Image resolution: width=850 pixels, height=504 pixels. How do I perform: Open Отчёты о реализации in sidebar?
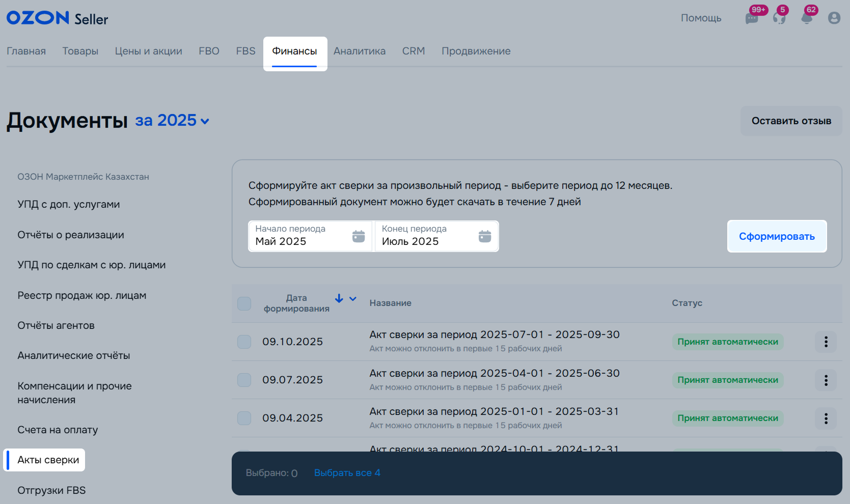[x=71, y=235]
